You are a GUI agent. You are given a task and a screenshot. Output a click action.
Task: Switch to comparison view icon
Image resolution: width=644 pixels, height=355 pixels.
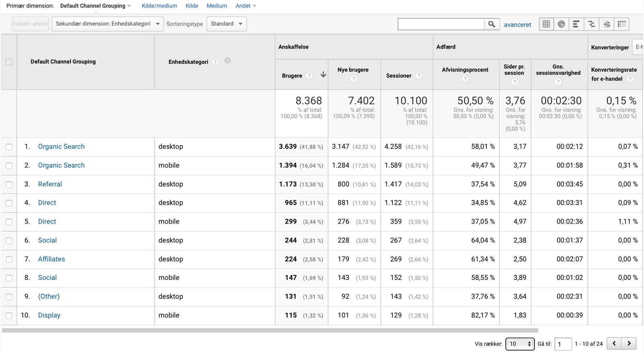592,24
